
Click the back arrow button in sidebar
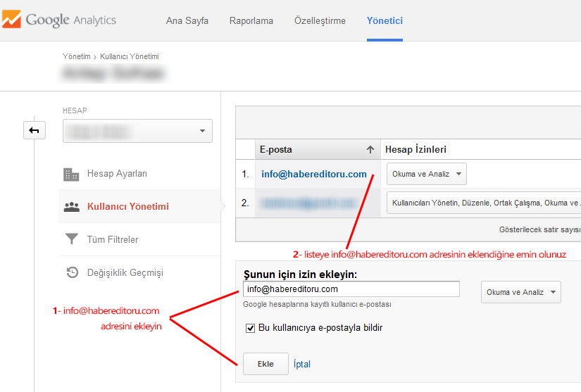tap(35, 130)
